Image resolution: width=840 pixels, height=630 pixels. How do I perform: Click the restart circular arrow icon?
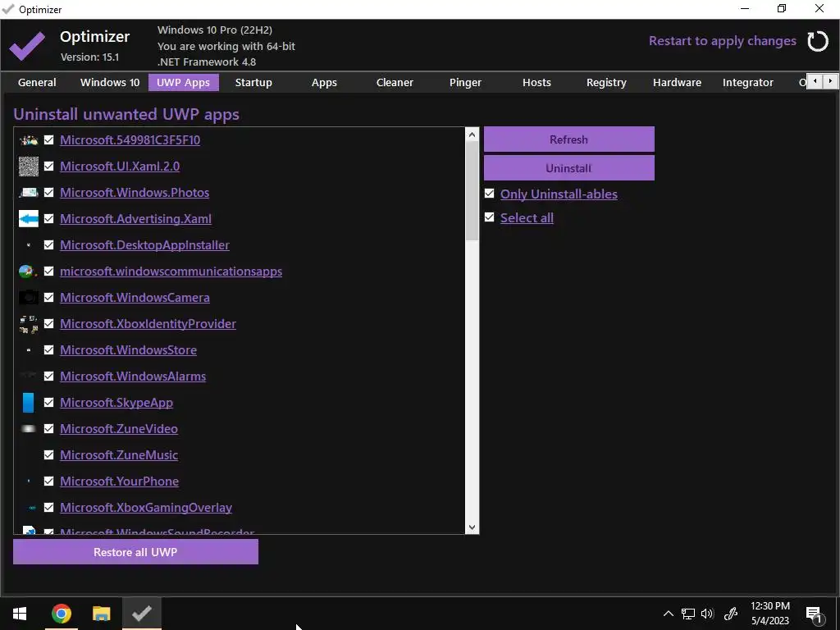click(818, 41)
